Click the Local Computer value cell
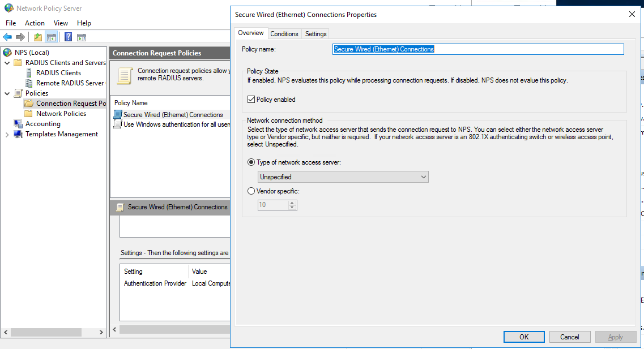Image resolution: width=644 pixels, height=349 pixels. (x=211, y=283)
